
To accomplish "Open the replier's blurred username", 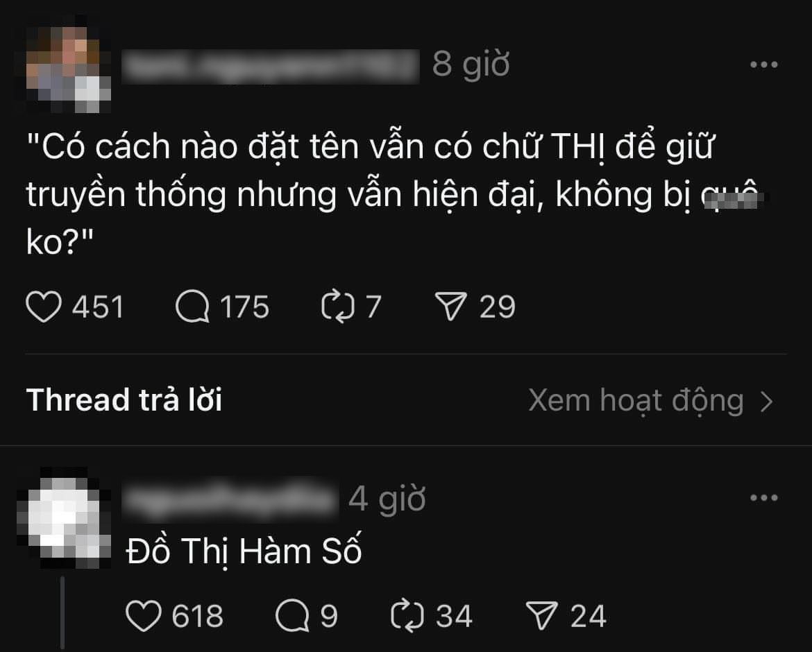I will (x=230, y=499).
